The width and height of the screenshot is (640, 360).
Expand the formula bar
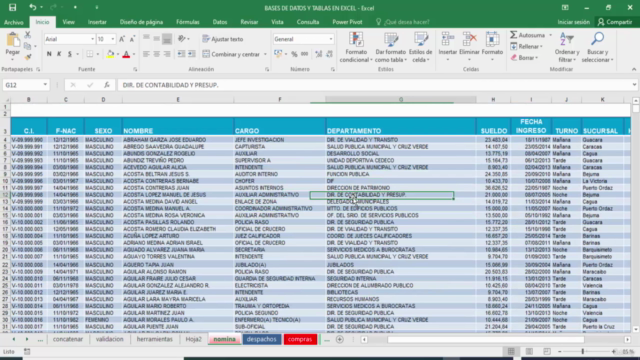(x=634, y=85)
